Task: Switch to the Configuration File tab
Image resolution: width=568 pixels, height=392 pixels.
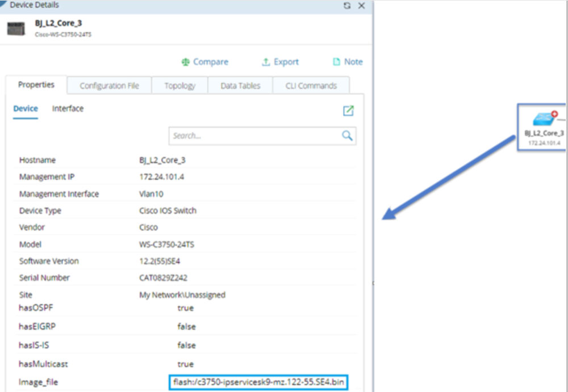Action: pos(109,86)
